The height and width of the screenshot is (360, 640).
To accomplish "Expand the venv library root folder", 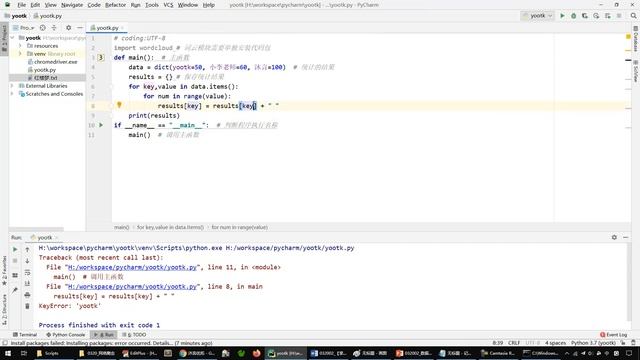I will (x=20, y=53).
